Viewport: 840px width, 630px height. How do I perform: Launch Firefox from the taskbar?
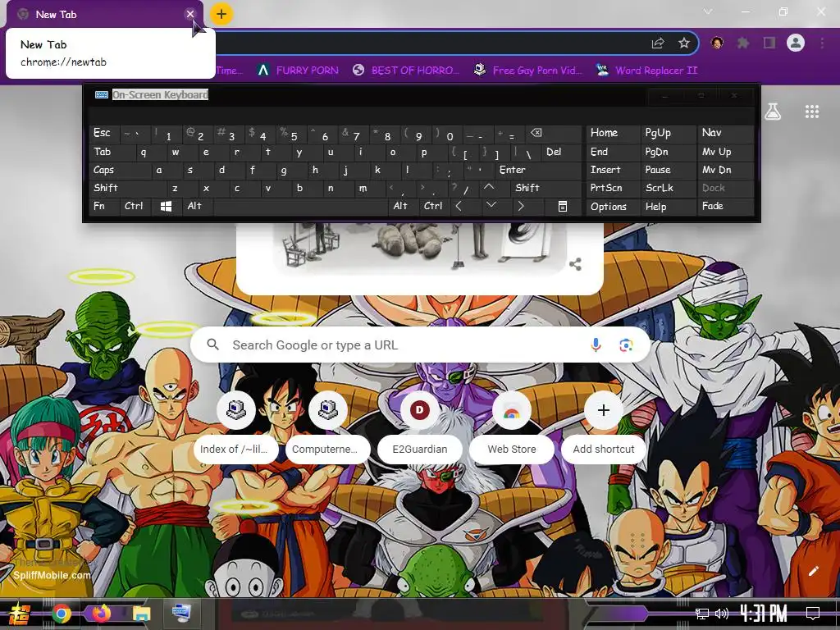point(101,614)
